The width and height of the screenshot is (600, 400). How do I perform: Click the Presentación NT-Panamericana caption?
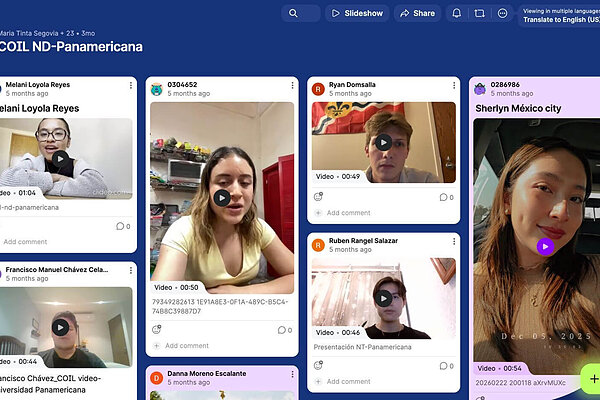click(362, 347)
